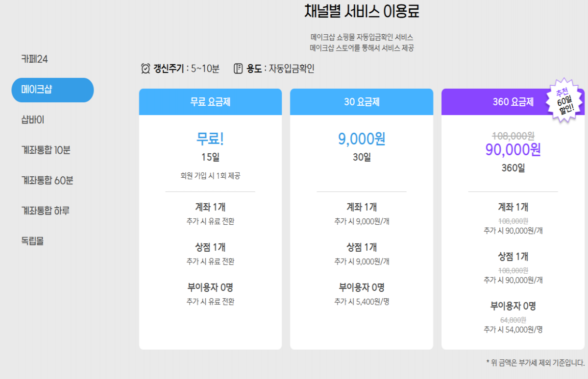Click the struck-through 64,800원 price
The height and width of the screenshot is (379, 588).
tap(513, 320)
